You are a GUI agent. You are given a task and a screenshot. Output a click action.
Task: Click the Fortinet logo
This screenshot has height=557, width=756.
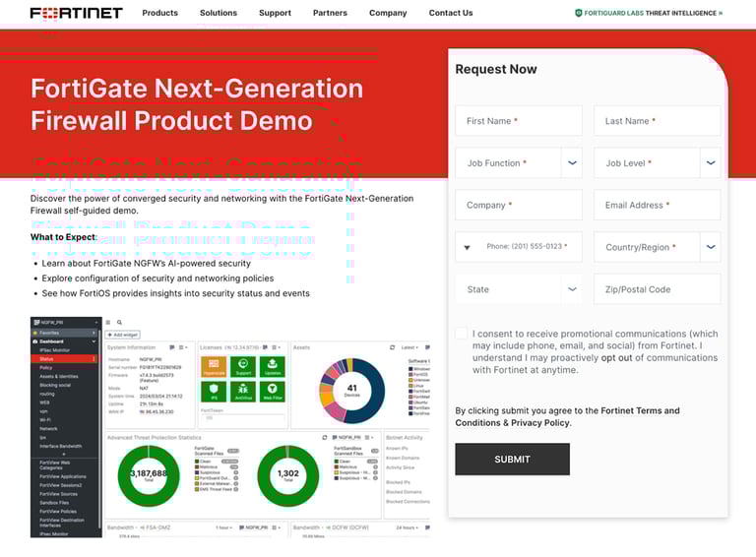click(x=76, y=13)
